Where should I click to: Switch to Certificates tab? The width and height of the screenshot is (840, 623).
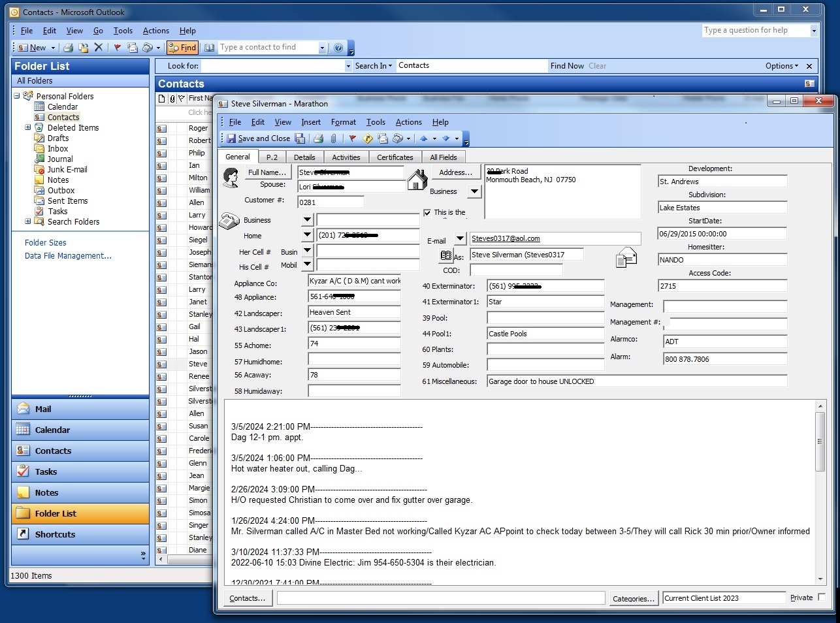395,157
